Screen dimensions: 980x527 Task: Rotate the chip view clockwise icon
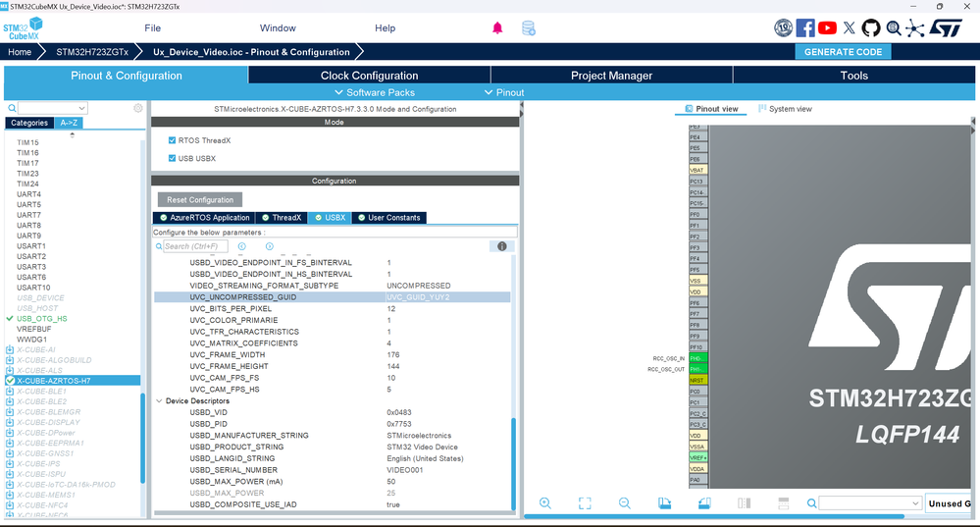(x=664, y=503)
